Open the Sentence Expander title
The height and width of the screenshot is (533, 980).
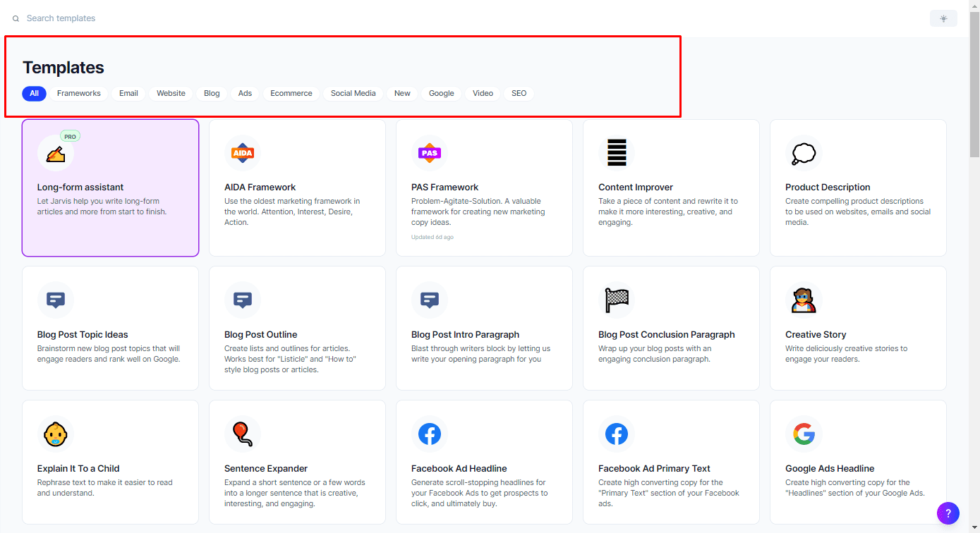point(266,469)
